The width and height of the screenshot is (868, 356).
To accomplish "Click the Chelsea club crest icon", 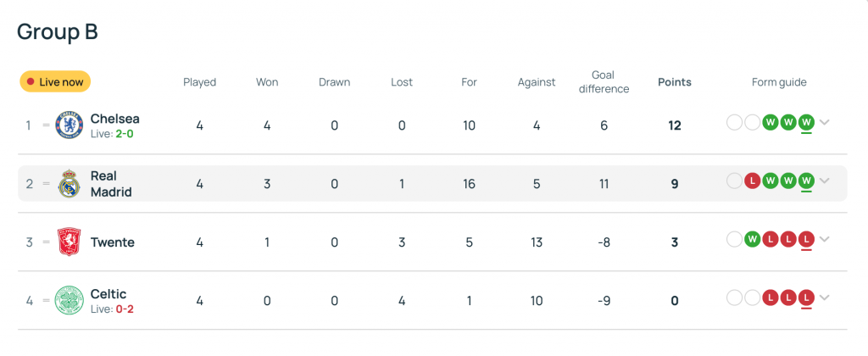I will pos(68,125).
